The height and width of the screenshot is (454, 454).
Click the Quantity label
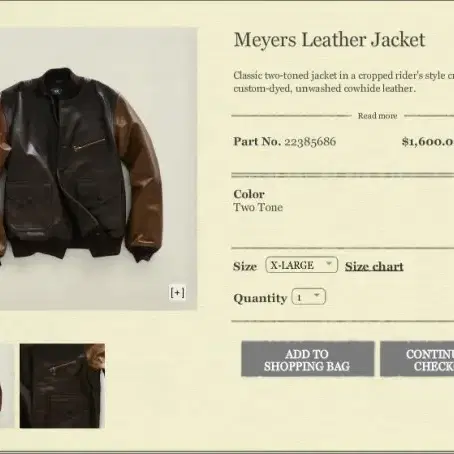[260, 298]
